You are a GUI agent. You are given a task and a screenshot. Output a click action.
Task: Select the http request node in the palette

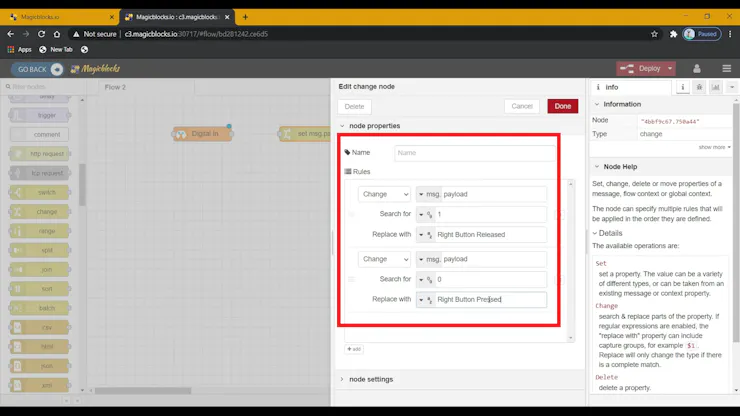pos(40,154)
